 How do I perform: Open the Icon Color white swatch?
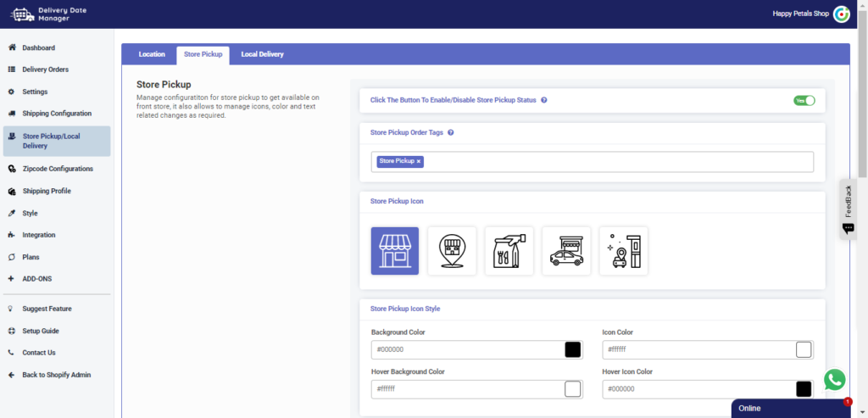click(804, 350)
